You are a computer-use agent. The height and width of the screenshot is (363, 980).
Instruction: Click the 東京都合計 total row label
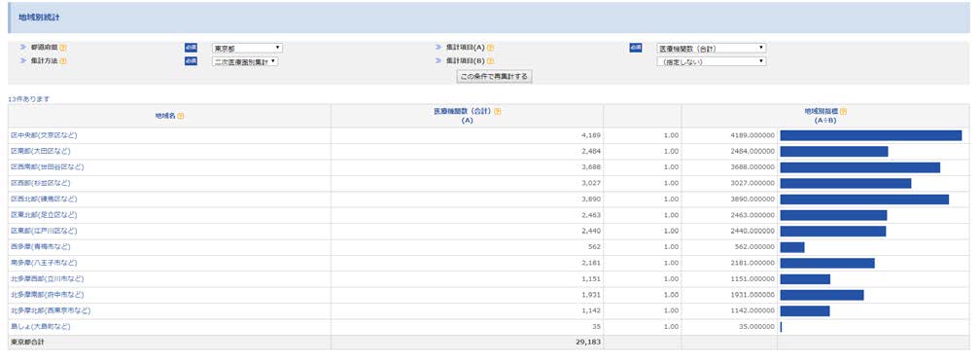pos(27,343)
